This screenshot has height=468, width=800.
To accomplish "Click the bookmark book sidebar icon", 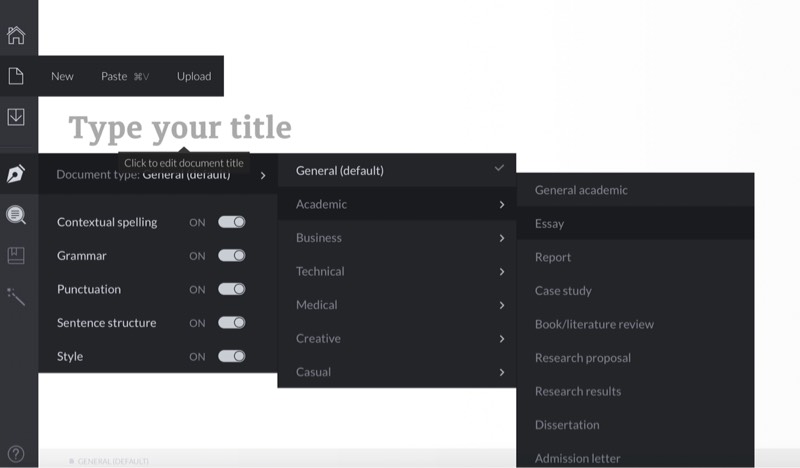I will pyautogui.click(x=16, y=255).
